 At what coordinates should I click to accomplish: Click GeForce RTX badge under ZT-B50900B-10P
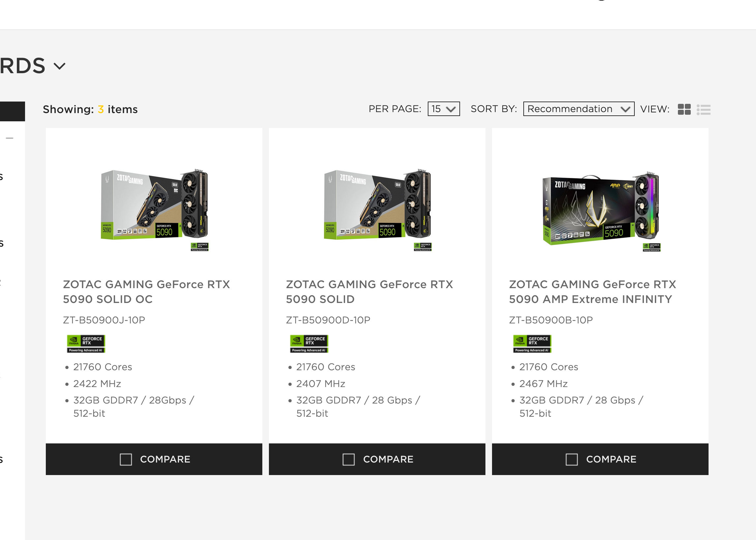coord(532,344)
